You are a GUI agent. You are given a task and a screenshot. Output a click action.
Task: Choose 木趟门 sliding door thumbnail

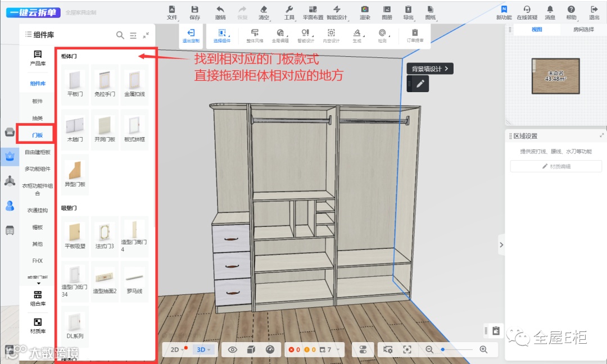[75, 129]
